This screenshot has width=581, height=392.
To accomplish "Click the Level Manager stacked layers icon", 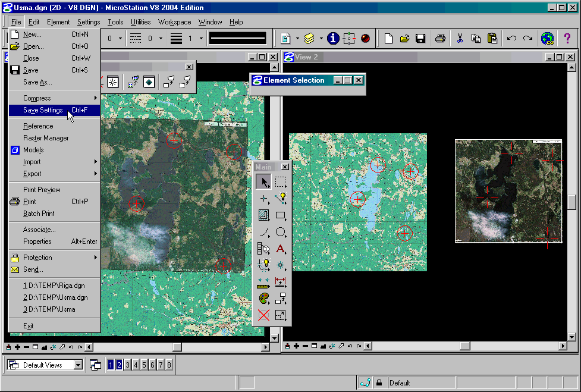I will [309, 38].
